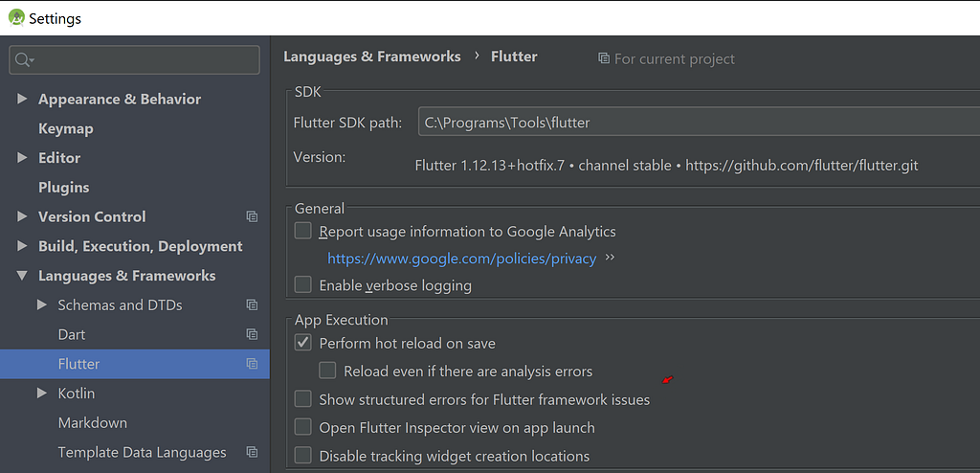
Task: Click the 'App Execution' group heading
Action: tap(342, 320)
